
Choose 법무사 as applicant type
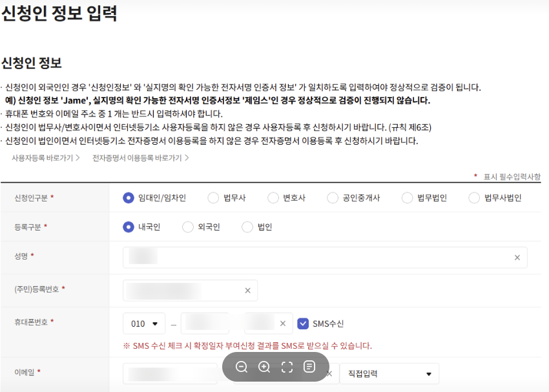[x=212, y=198]
